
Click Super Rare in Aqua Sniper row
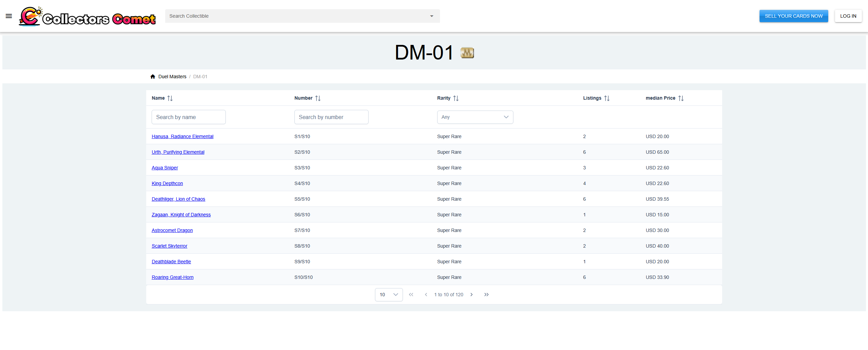pyautogui.click(x=449, y=168)
